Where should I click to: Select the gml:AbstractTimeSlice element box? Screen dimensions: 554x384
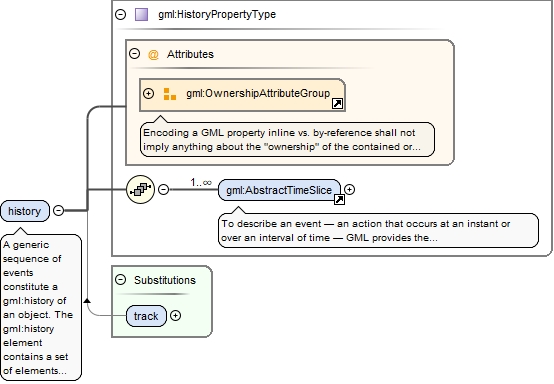click(279, 190)
